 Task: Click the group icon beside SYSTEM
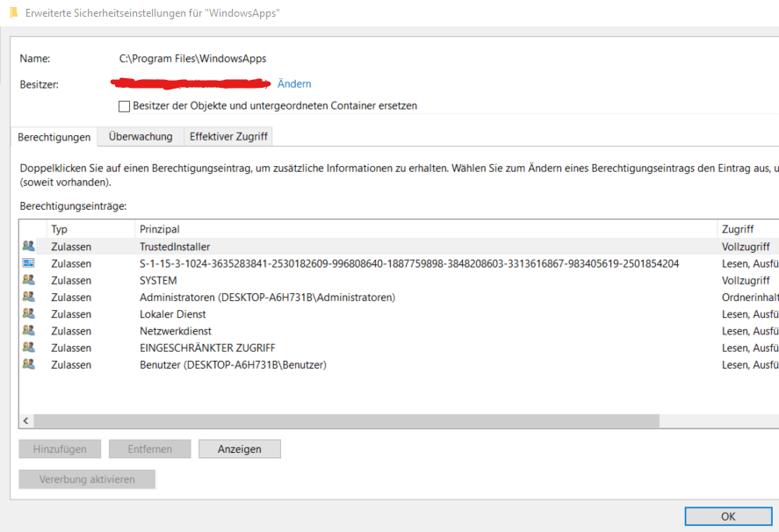(x=29, y=280)
